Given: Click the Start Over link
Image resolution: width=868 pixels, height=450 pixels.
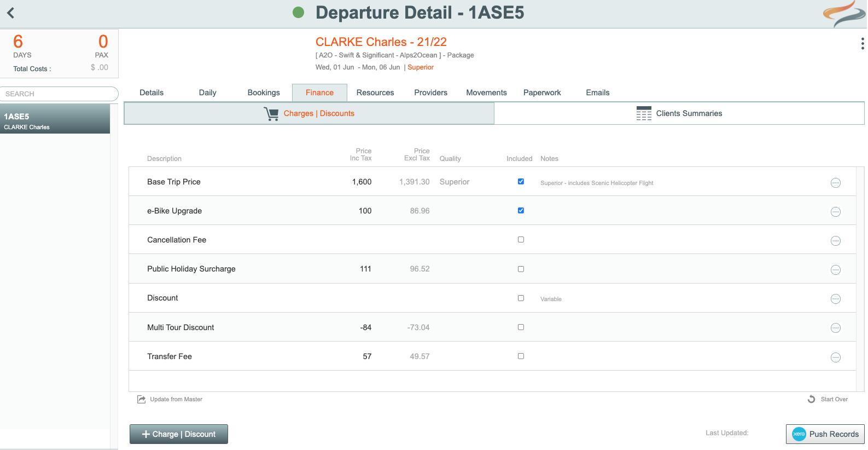Looking at the screenshot, I should (x=834, y=399).
